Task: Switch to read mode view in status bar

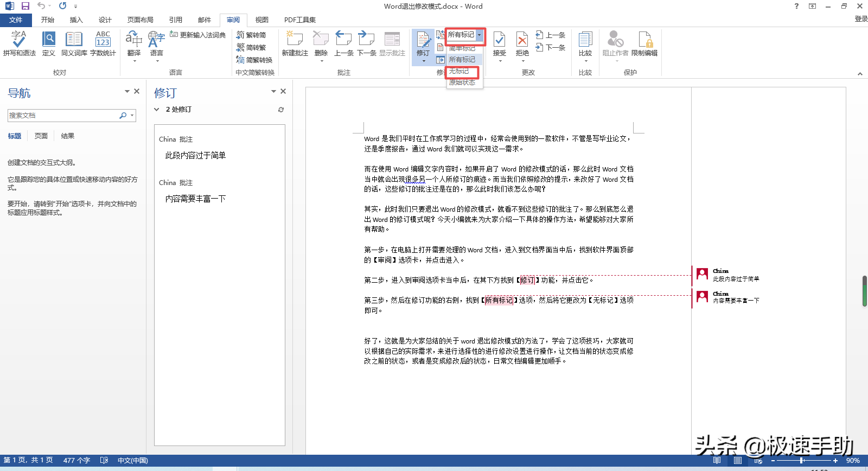Action: tap(717, 461)
